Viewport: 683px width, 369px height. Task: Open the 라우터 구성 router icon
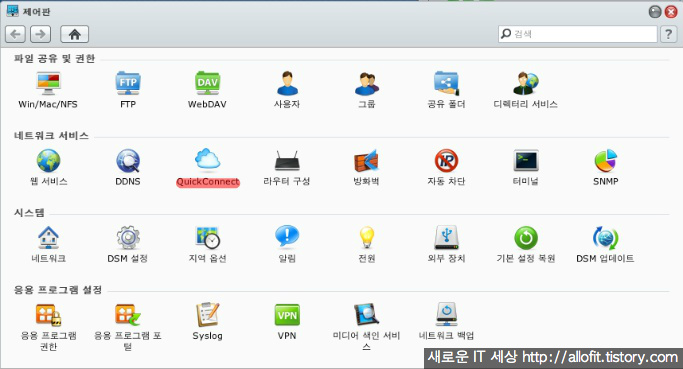287,161
